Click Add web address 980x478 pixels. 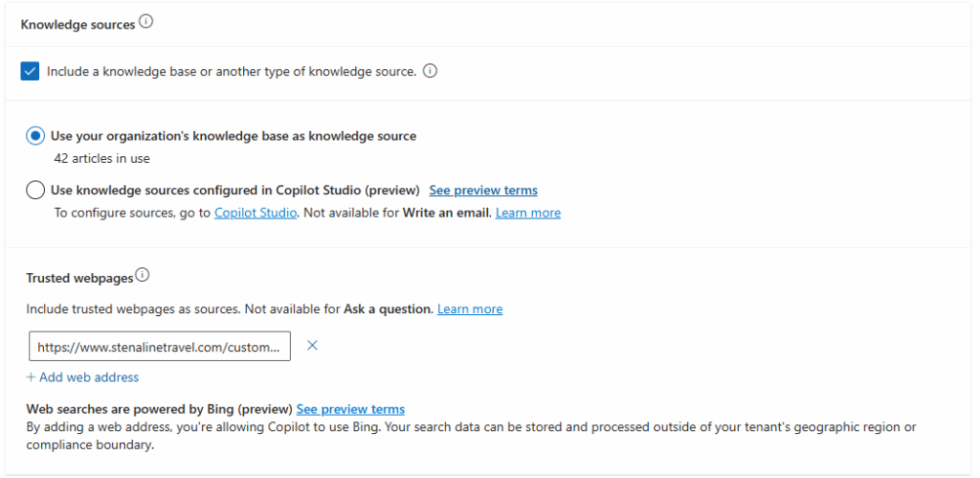click(82, 377)
